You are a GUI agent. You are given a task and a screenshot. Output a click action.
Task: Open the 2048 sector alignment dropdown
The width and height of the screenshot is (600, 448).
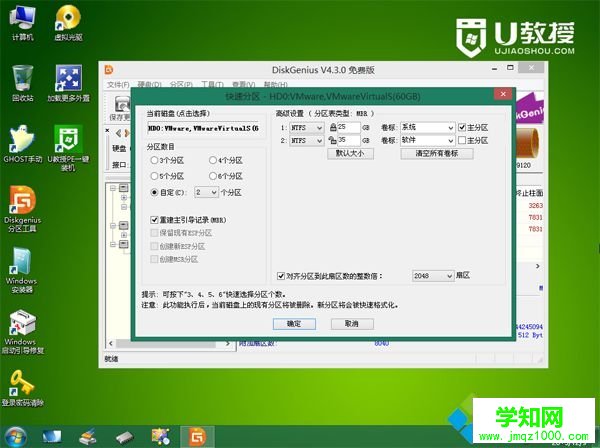pos(433,276)
